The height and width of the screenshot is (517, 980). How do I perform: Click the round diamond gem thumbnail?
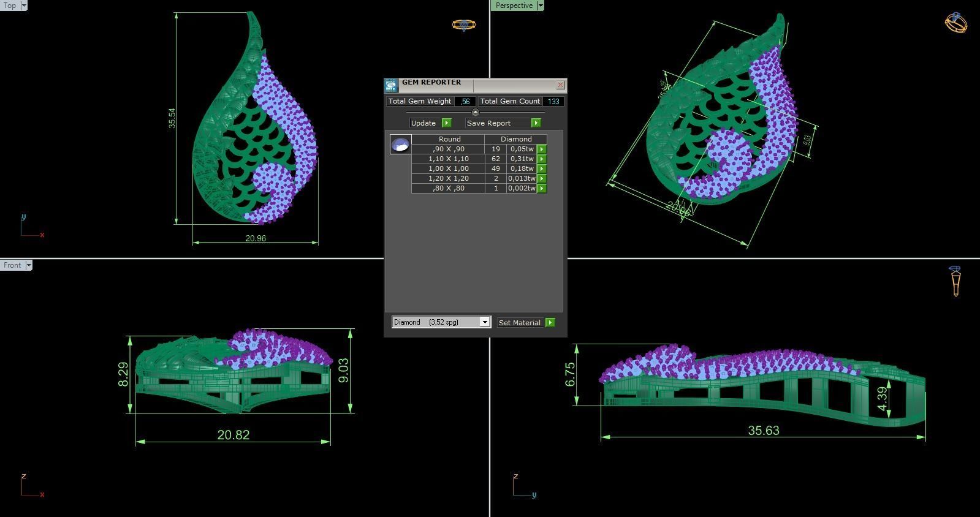point(400,145)
